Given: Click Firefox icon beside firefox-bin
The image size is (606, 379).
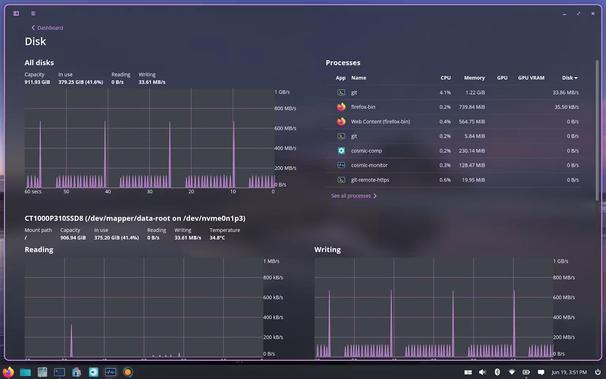Looking at the screenshot, I should (x=341, y=107).
